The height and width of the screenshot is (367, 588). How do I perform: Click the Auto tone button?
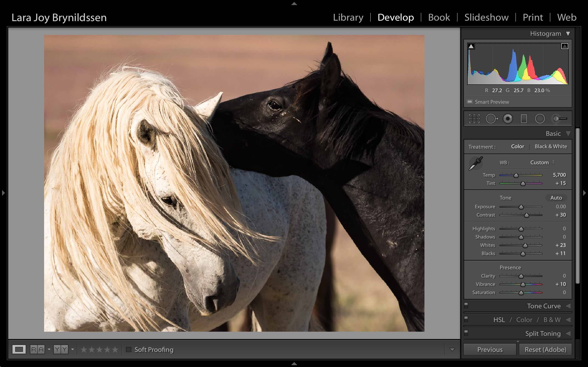[x=556, y=198]
